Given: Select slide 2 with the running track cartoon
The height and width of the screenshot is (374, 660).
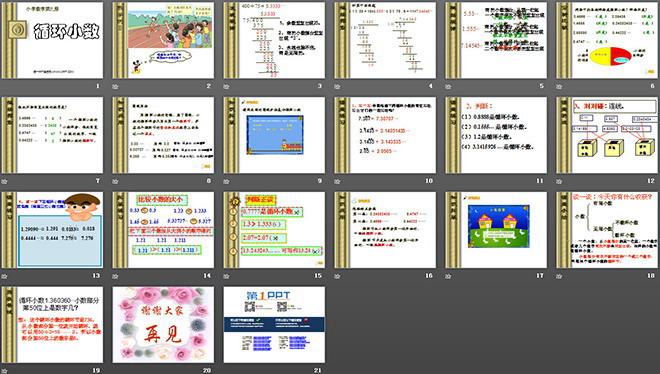Looking at the screenshot, I should click(x=163, y=40).
